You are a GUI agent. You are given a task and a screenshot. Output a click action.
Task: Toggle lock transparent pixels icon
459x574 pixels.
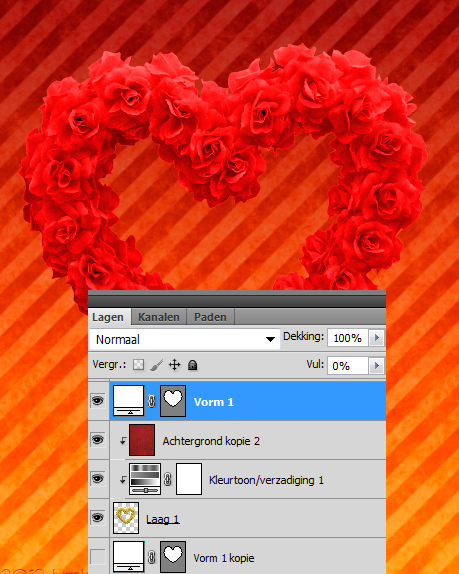138,365
